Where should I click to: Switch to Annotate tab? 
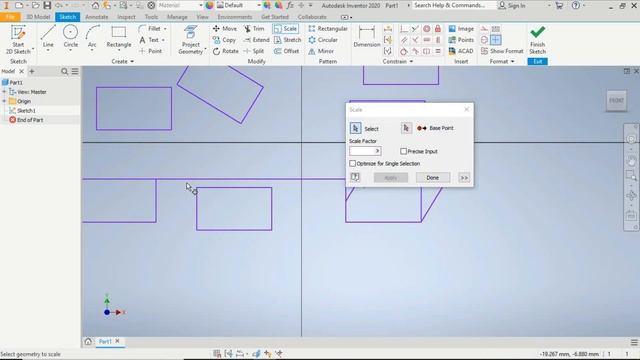(97, 17)
